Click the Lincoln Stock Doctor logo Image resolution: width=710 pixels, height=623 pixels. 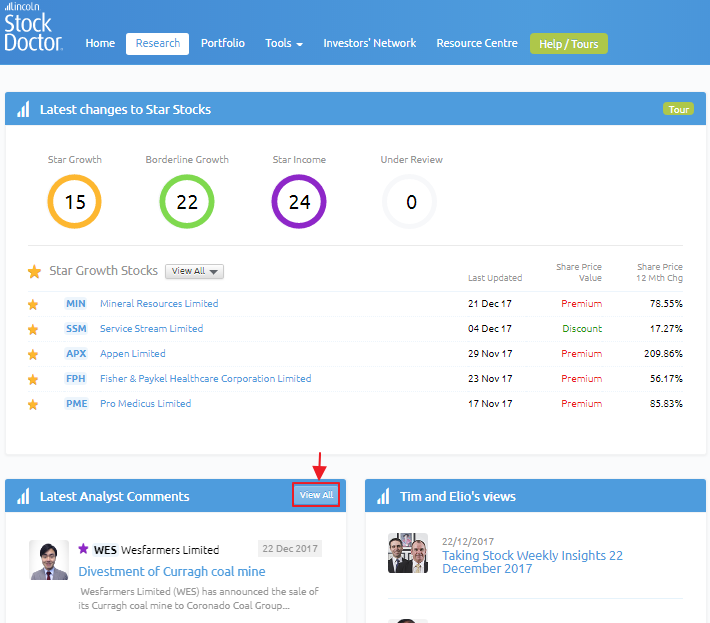pos(33,27)
